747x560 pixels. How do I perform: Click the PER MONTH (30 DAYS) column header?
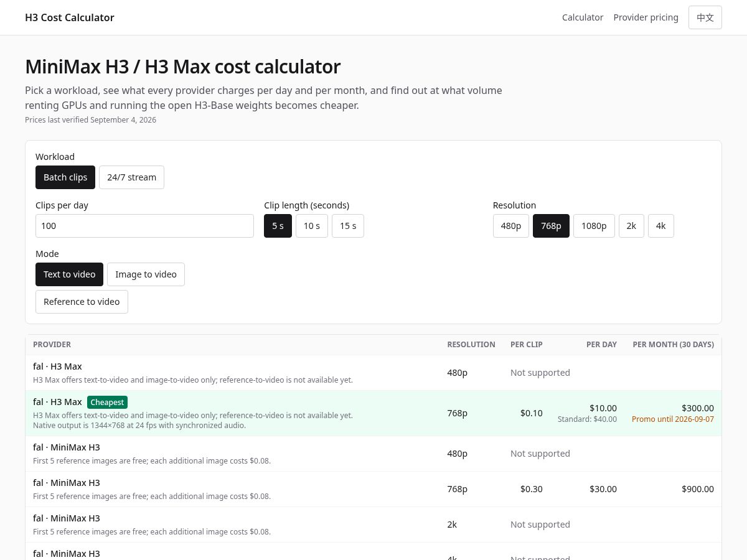[x=674, y=345]
